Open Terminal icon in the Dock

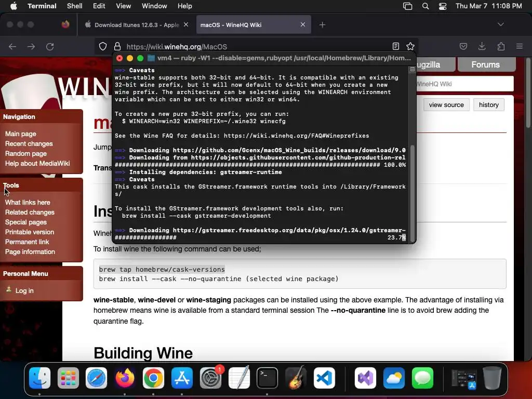click(268, 378)
